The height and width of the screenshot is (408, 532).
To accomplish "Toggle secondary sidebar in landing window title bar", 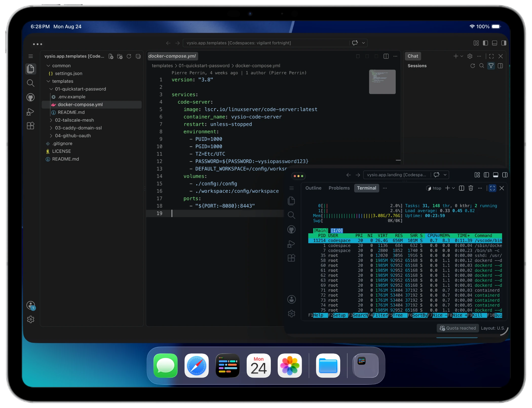I will (x=505, y=175).
